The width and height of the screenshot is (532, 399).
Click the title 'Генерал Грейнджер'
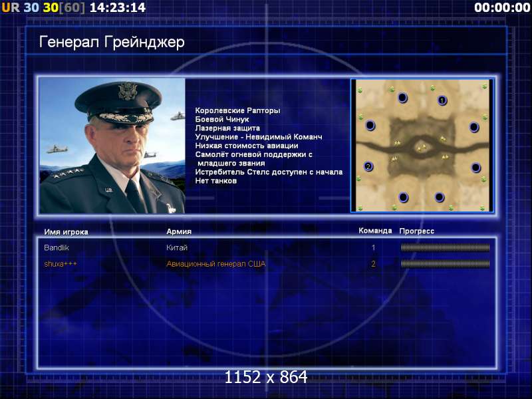[112, 43]
